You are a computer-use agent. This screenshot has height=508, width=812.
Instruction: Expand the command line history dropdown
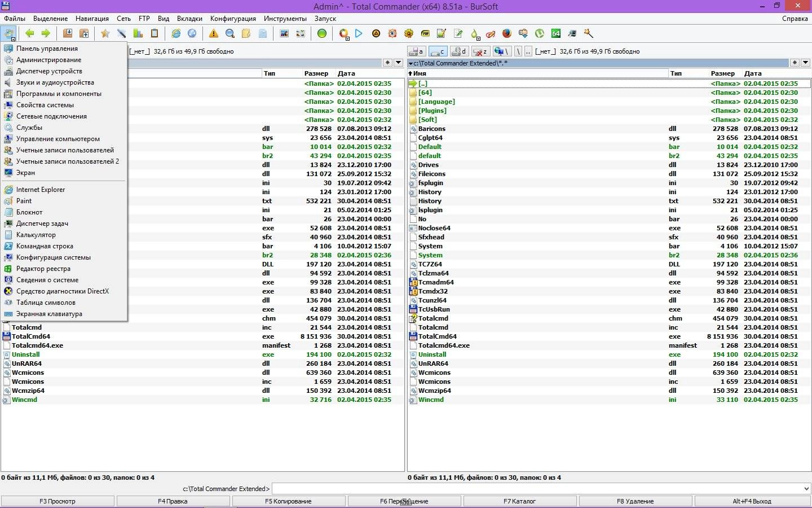tap(806, 489)
